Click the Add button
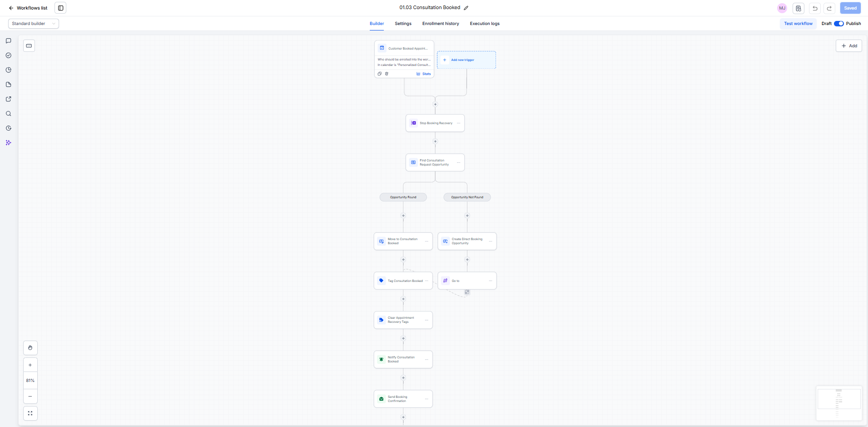Image resolution: width=868 pixels, height=427 pixels. [849, 46]
